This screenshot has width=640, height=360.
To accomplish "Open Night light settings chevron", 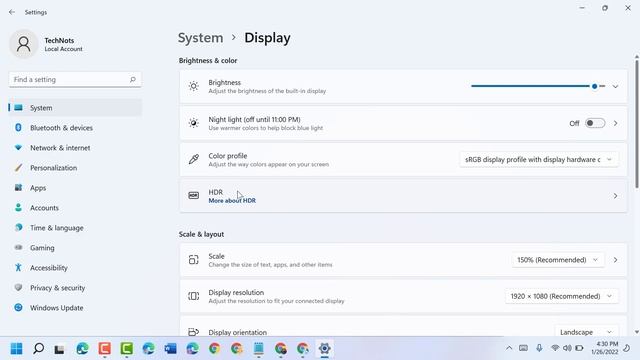I will pos(615,123).
